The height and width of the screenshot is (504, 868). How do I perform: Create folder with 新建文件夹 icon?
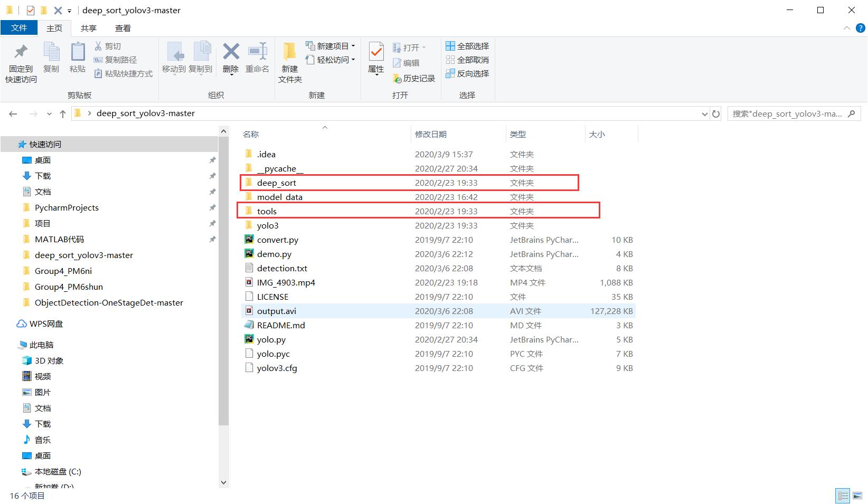(x=289, y=60)
